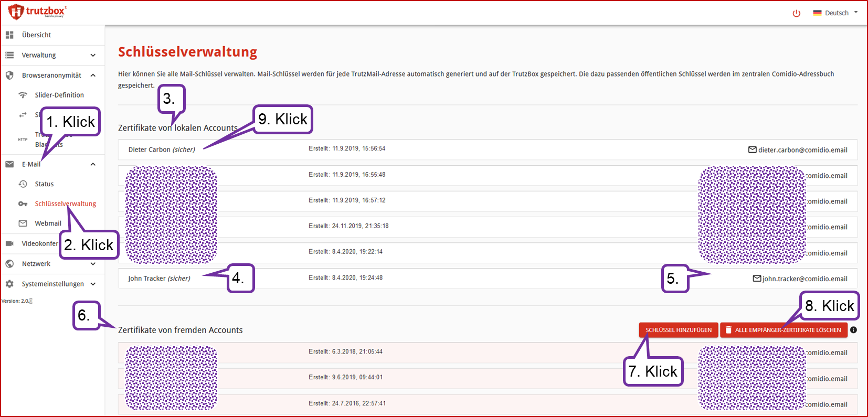Click the Slider-Definition gauge icon
Image resolution: width=868 pixels, height=417 pixels.
pyautogui.click(x=23, y=95)
